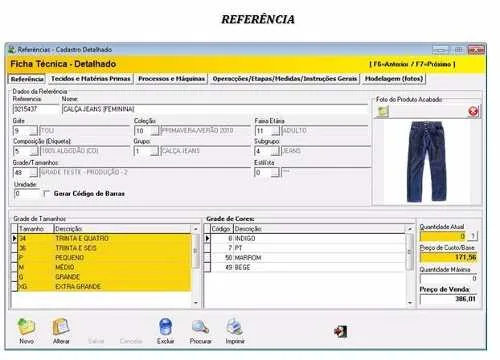The height and width of the screenshot is (360, 500).
Task: Click the Alterar clipboard icon
Action: (61, 327)
